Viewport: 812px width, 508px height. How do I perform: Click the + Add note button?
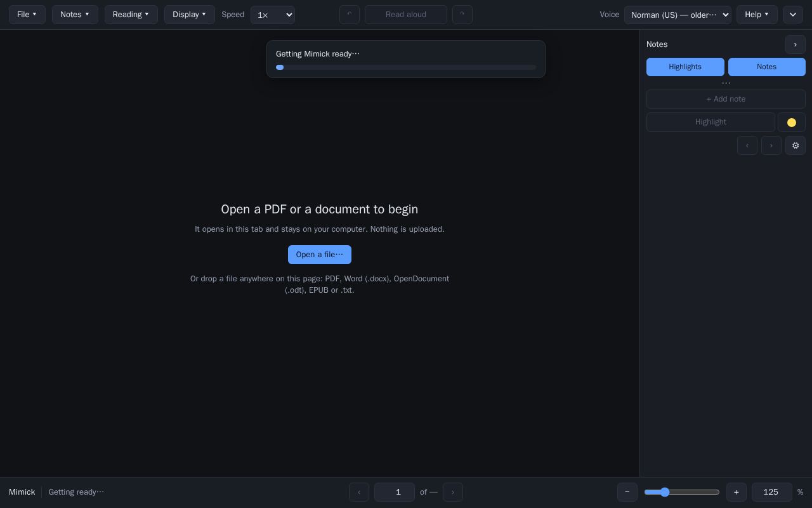coord(726,99)
